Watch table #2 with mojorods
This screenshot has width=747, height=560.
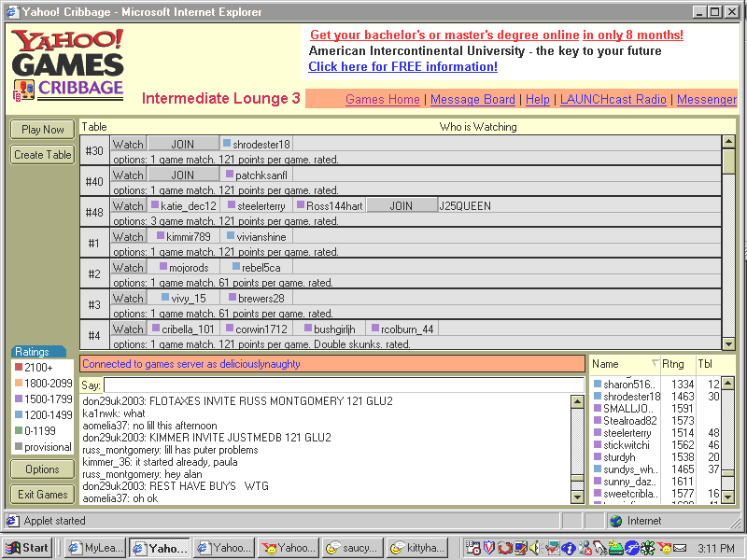[128, 268]
